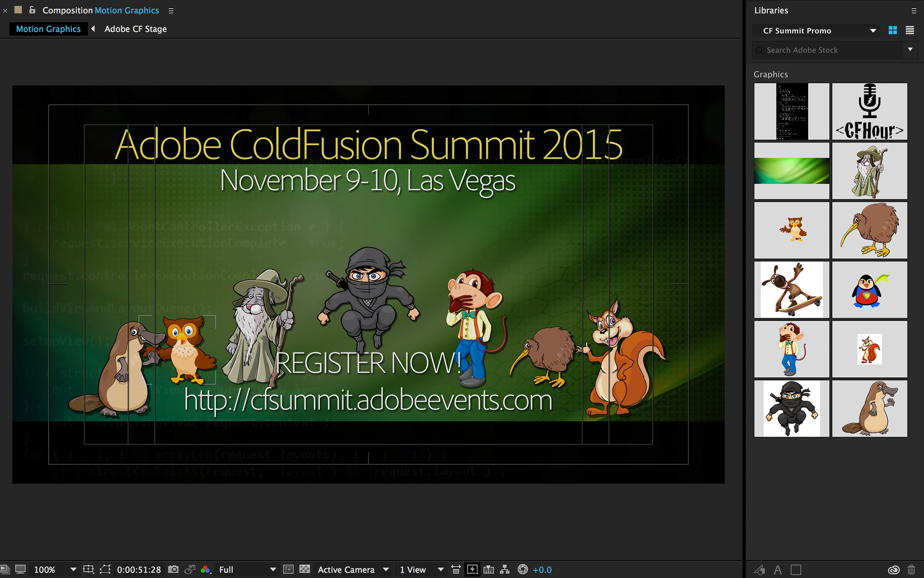Open the Active Camera 3D view dropdown
This screenshot has width=924, height=578.
click(353, 569)
